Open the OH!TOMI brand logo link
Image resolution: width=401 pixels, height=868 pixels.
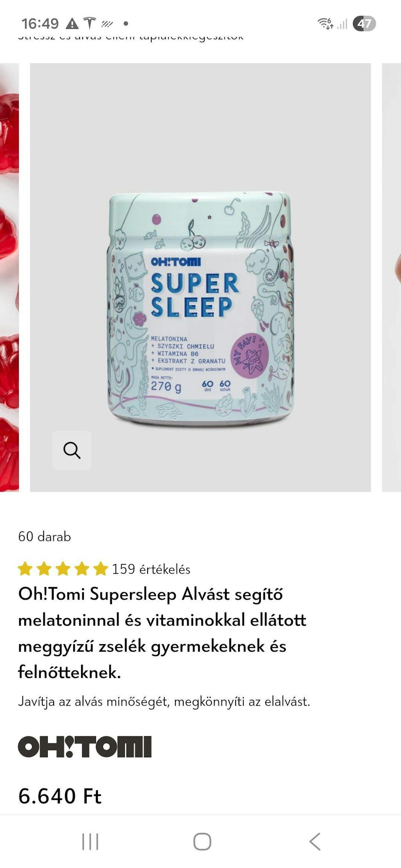[85, 746]
